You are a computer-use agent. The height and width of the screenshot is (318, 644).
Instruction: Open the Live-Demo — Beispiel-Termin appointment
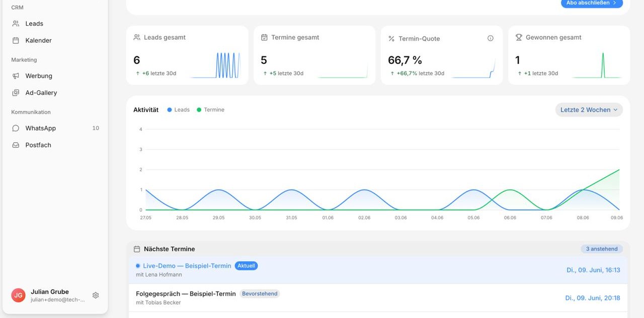click(378, 270)
